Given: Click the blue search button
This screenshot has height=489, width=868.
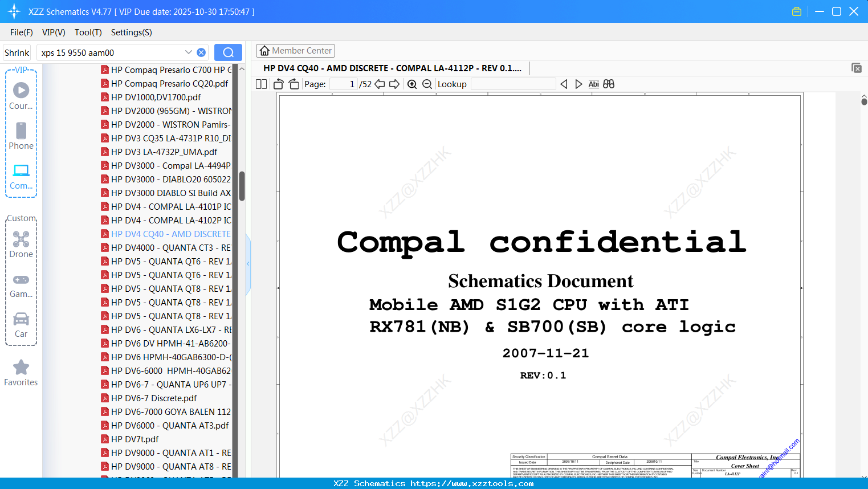Looking at the screenshot, I should [x=228, y=52].
